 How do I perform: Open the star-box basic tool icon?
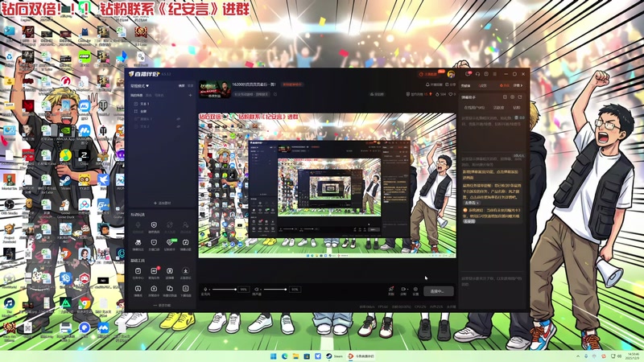click(x=170, y=271)
